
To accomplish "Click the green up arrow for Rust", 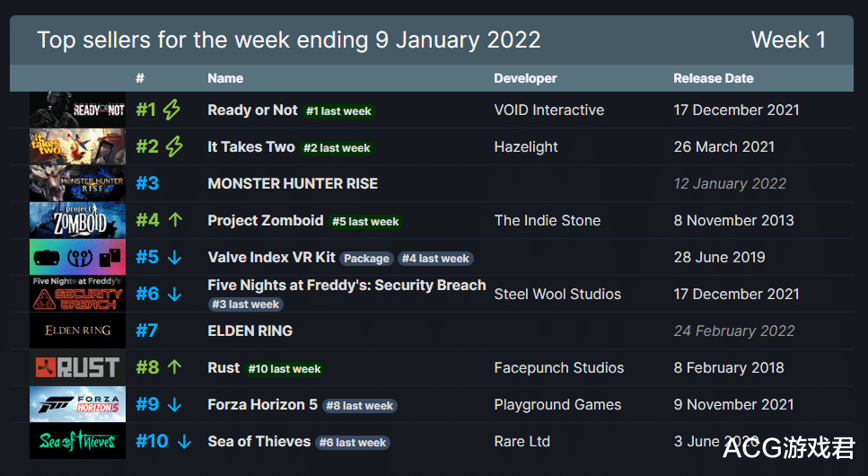I will click(174, 367).
